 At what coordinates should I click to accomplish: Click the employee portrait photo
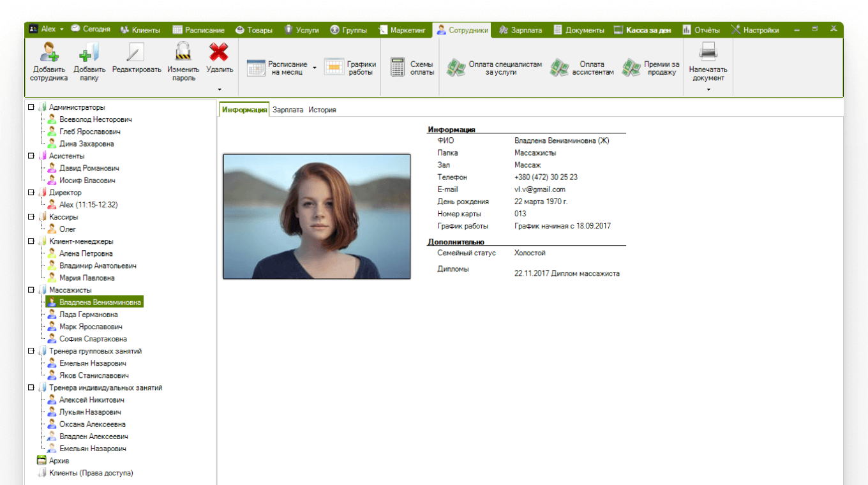pos(317,216)
